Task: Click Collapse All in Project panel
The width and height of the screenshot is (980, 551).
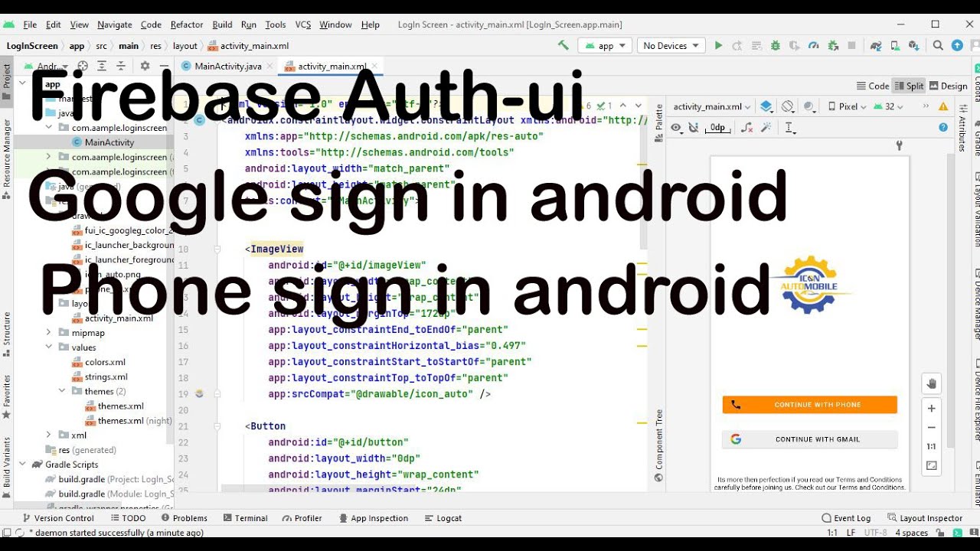Action: point(121,66)
